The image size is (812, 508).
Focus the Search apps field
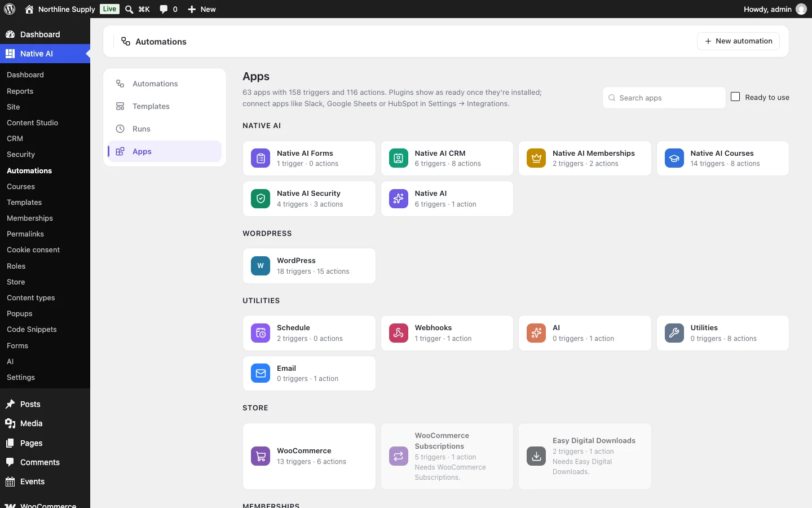click(664, 98)
